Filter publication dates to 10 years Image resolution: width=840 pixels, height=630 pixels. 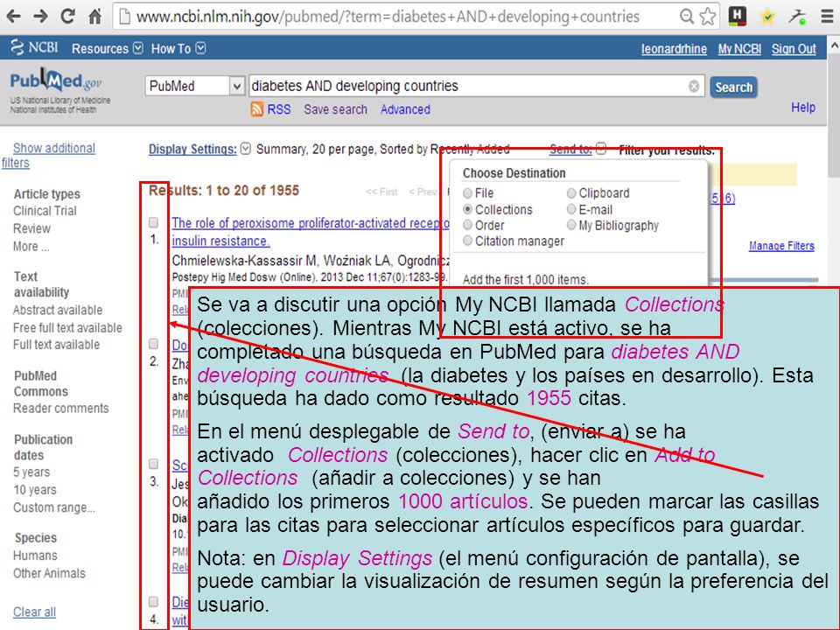(35, 490)
